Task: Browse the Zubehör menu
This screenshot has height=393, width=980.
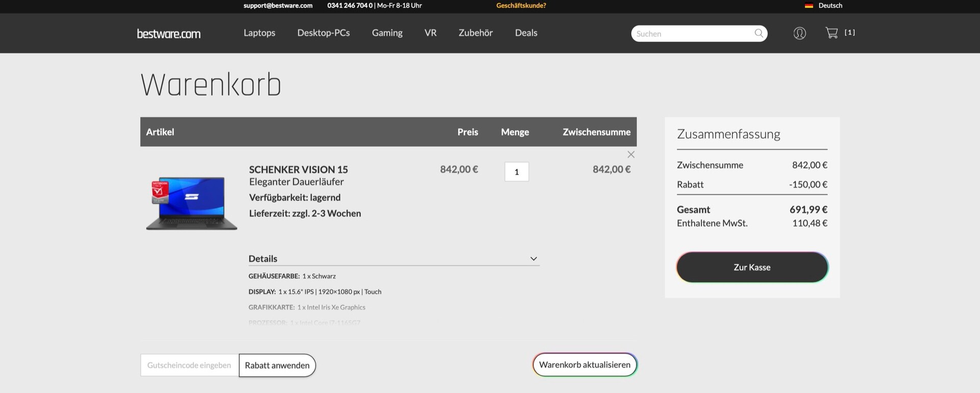Action: tap(475, 33)
